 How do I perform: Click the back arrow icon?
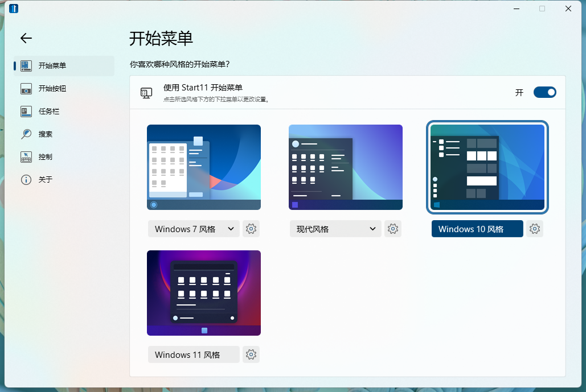coord(26,38)
